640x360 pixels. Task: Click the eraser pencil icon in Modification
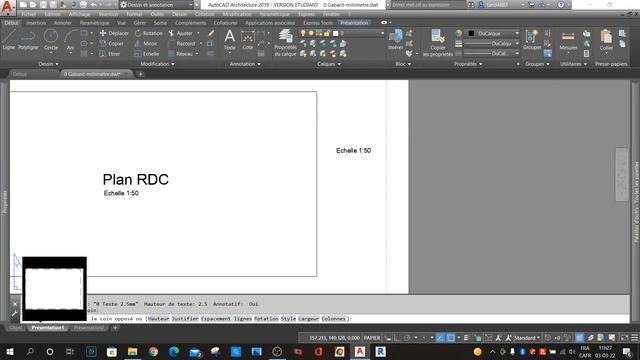(211, 33)
